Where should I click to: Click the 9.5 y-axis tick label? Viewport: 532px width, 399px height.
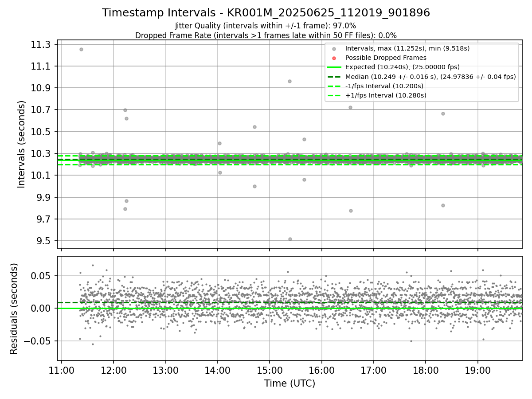pos(43,241)
